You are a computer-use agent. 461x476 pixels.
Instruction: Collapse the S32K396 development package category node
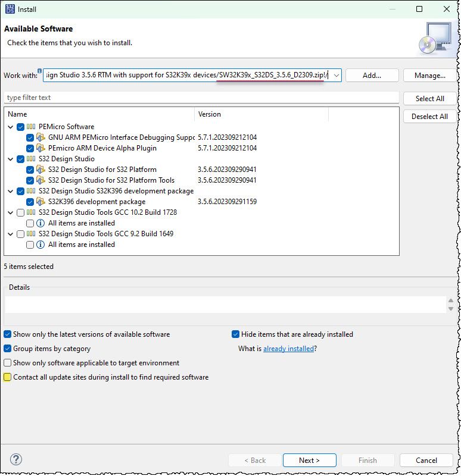pyautogui.click(x=10, y=191)
